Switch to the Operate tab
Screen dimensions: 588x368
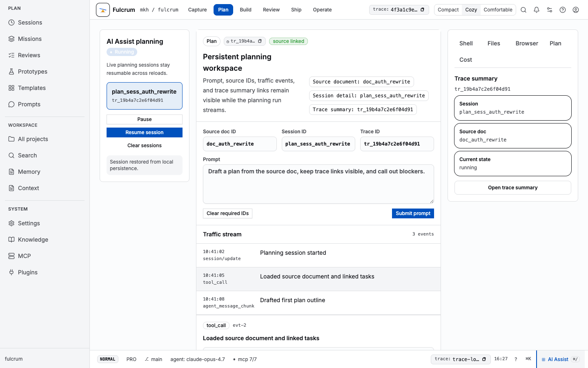[322, 10]
